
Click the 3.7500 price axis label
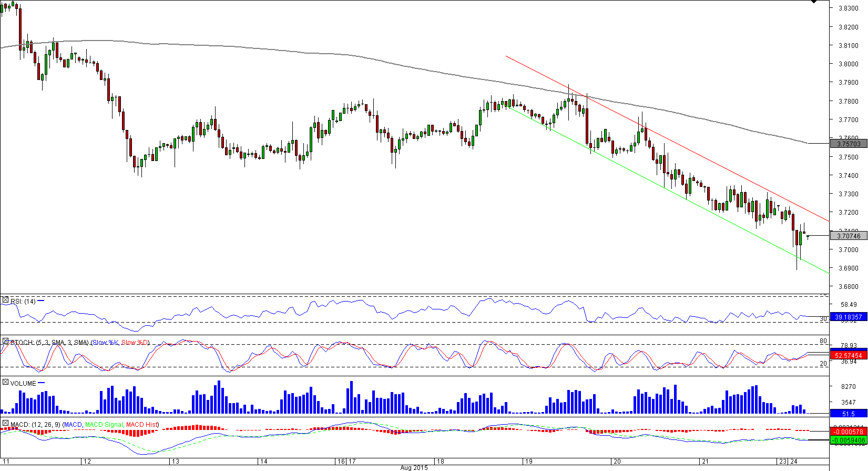click(848, 157)
